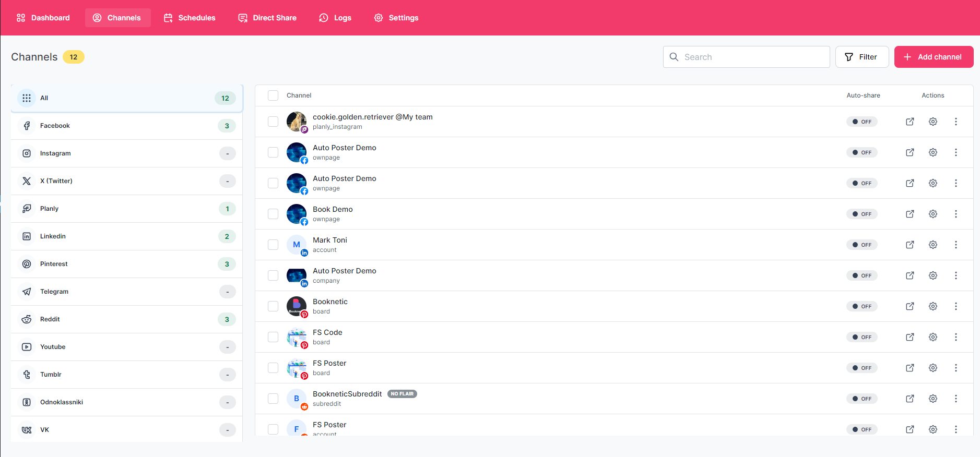Go to the Schedules tab
Viewport: 980px width, 457px height.
click(x=190, y=18)
